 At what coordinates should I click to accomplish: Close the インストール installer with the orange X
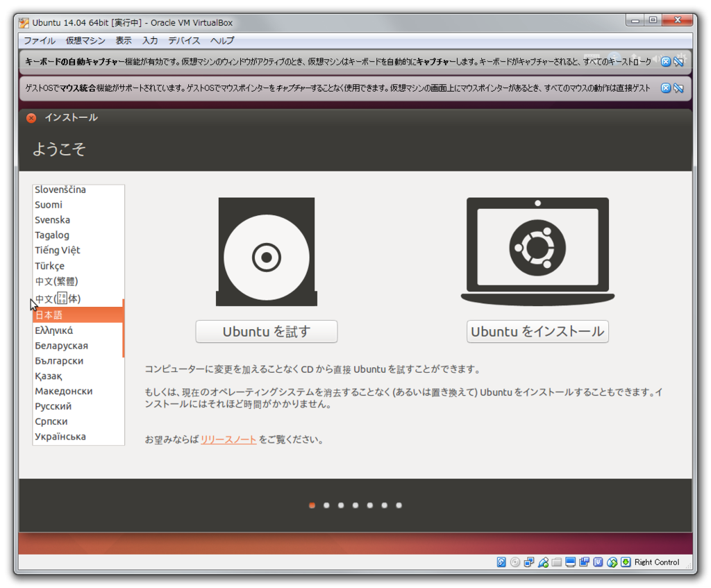point(31,118)
